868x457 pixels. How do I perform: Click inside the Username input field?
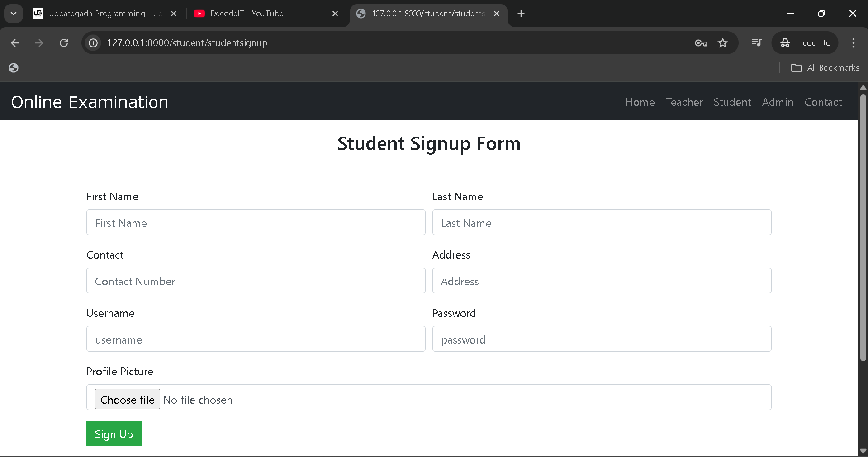256,339
